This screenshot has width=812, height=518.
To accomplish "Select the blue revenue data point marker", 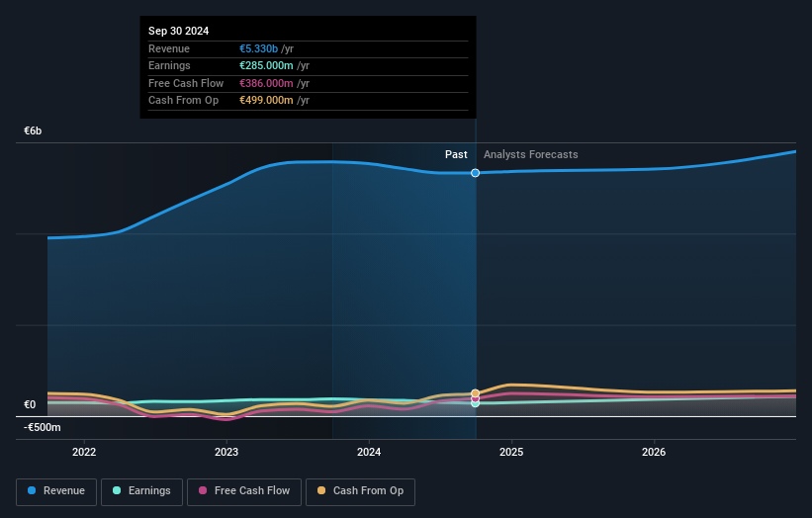I will click(x=475, y=173).
